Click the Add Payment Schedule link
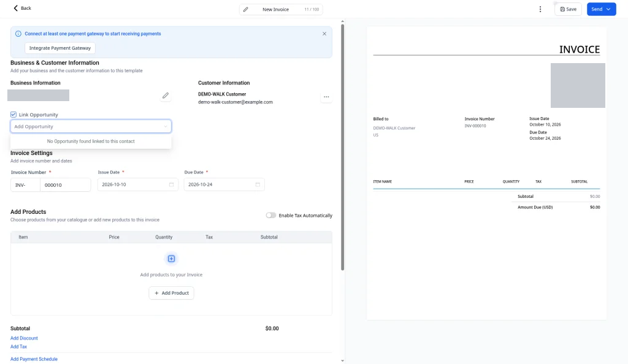The width and height of the screenshot is (628, 364). (34, 359)
